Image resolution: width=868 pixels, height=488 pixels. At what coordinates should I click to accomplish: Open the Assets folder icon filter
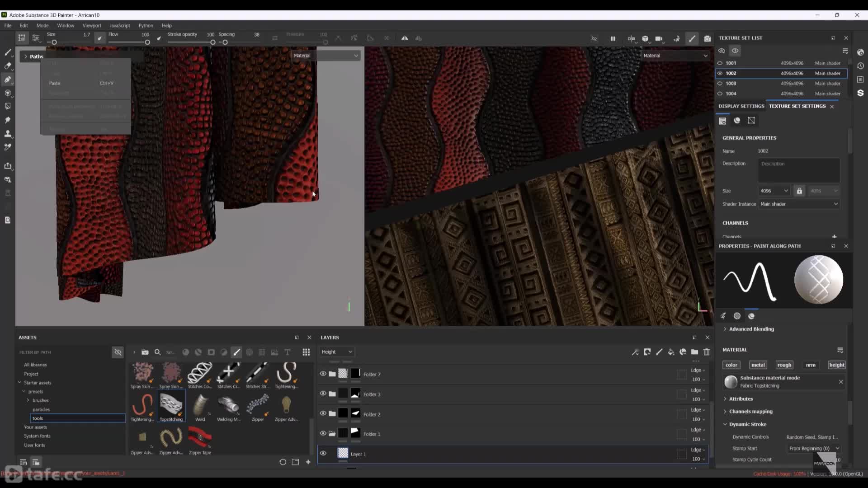tap(145, 352)
